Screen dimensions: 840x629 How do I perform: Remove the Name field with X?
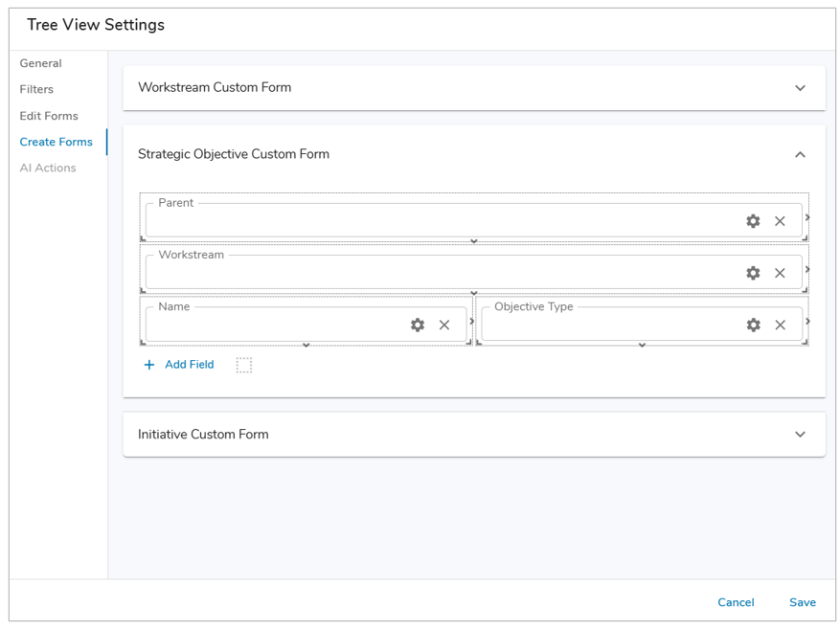[x=444, y=325]
